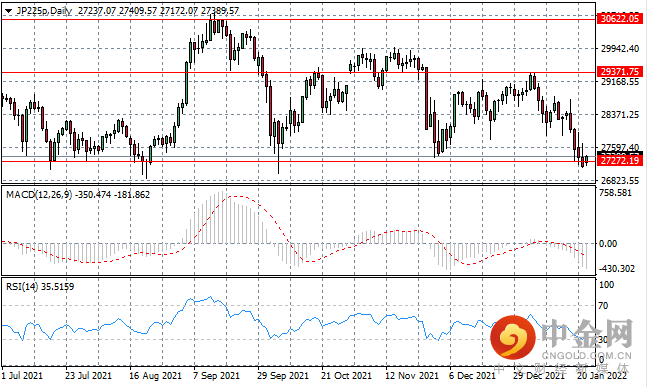Viewport: 647px width, 387px height.
Task: Select the red 29371.75 level price tag
Action: (x=620, y=72)
